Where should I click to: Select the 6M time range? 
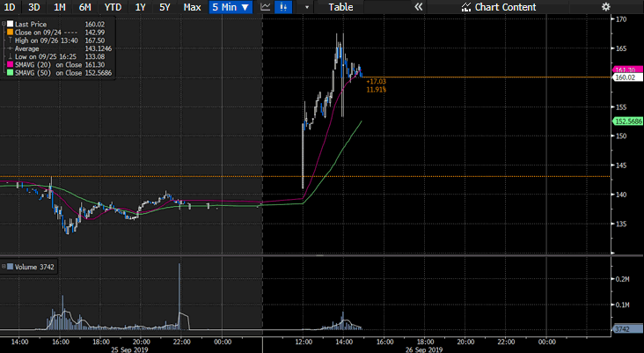pos(84,7)
